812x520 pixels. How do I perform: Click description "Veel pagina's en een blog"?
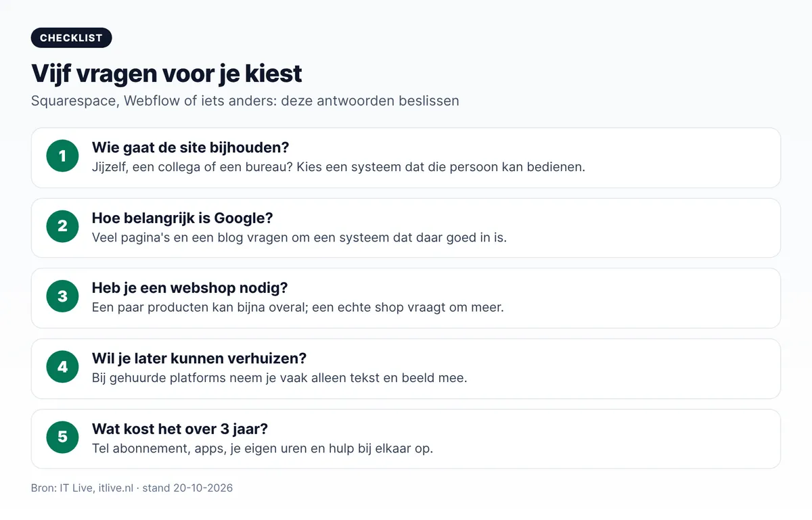(299, 237)
